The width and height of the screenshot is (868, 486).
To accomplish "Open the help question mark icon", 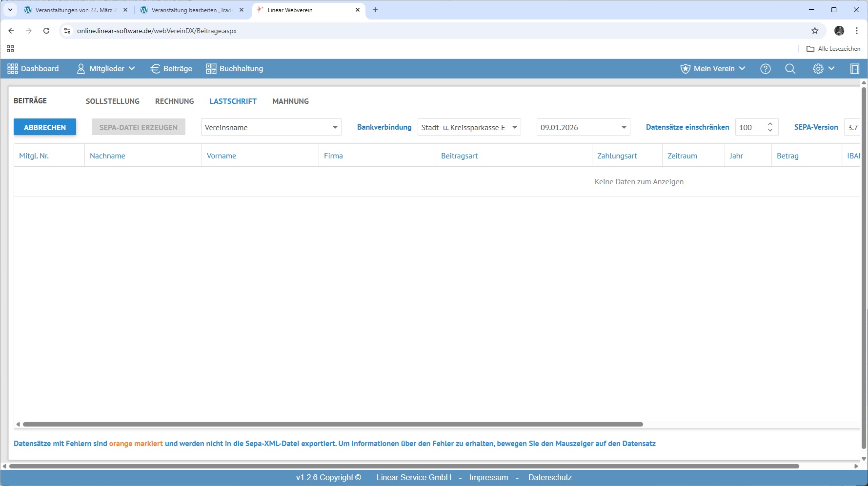I will pos(765,69).
